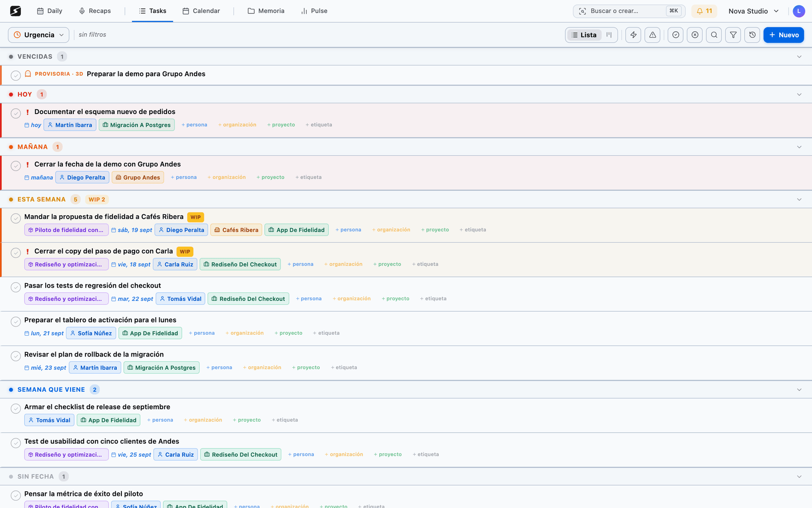Viewport: 812px width, 508px height.
Task: Collapse the ESTA SEMANA section chevron
Action: [x=799, y=200]
